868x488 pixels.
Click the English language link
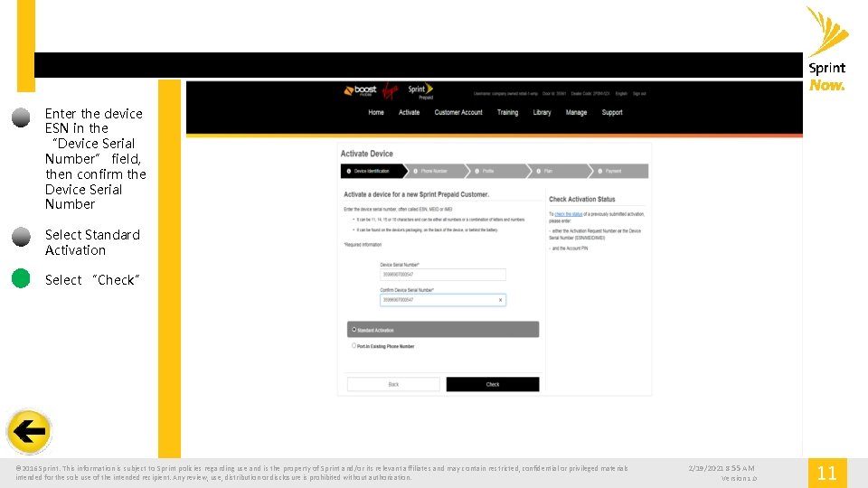[x=621, y=93]
